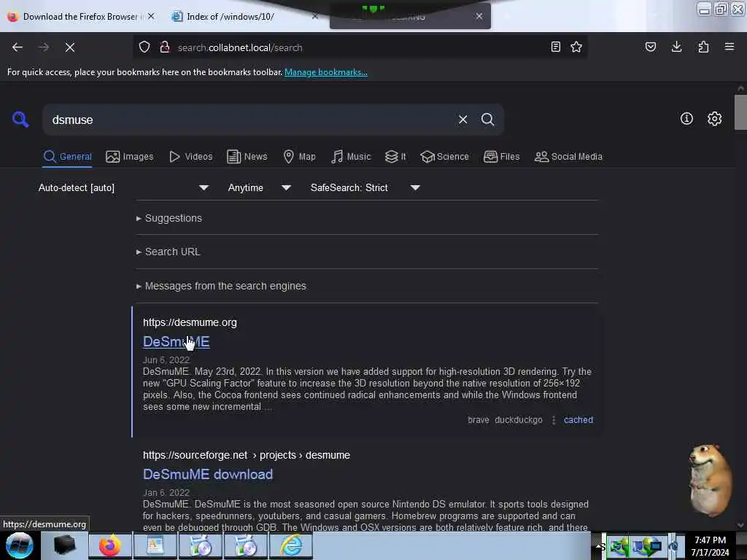Open the document app on the taskbar
Image resolution: width=747 pixels, height=560 pixels.
pos(155,545)
